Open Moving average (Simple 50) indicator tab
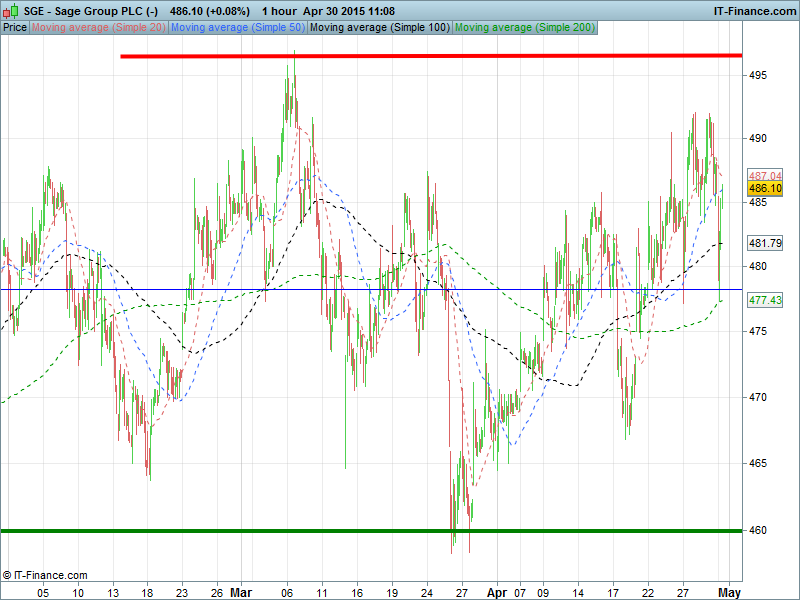Viewport: 800px width, 600px height. point(237,27)
